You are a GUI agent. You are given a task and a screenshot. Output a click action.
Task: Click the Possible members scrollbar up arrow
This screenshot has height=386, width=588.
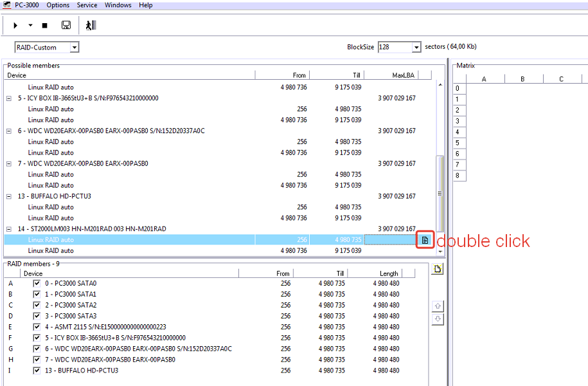pos(440,85)
